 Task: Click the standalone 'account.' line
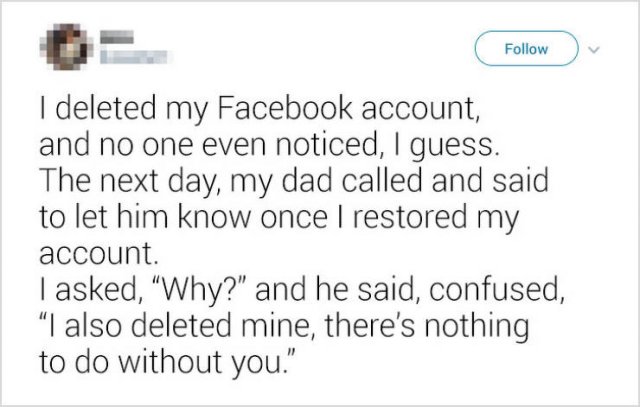(x=98, y=253)
